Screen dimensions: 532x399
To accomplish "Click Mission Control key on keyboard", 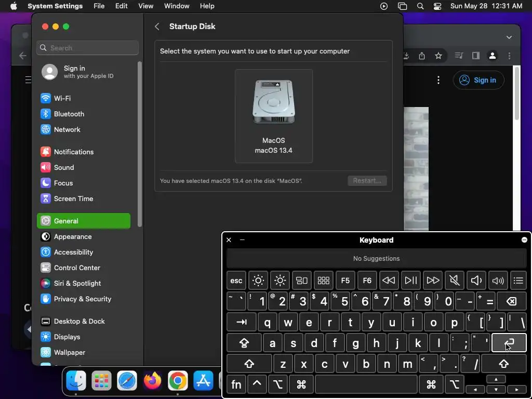I will [x=302, y=281].
